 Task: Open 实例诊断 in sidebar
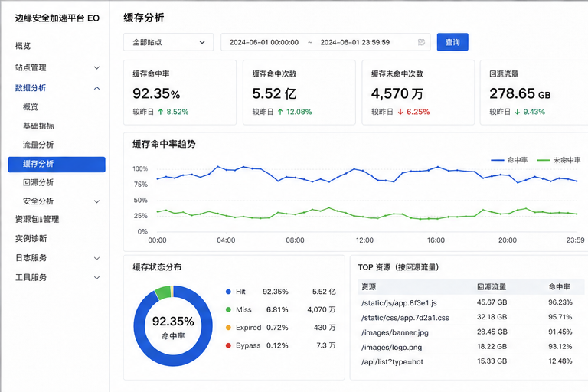31,238
